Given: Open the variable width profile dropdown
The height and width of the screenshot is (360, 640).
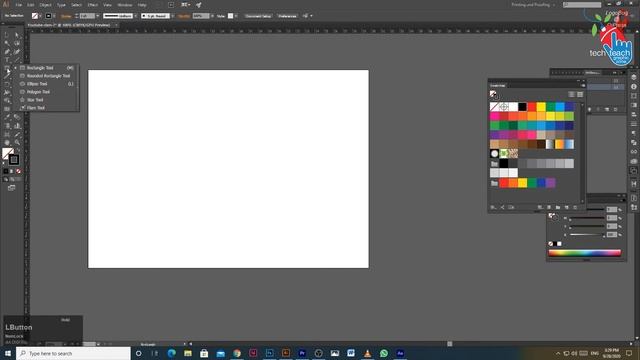Looking at the screenshot, I should pyautogui.click(x=136, y=16).
